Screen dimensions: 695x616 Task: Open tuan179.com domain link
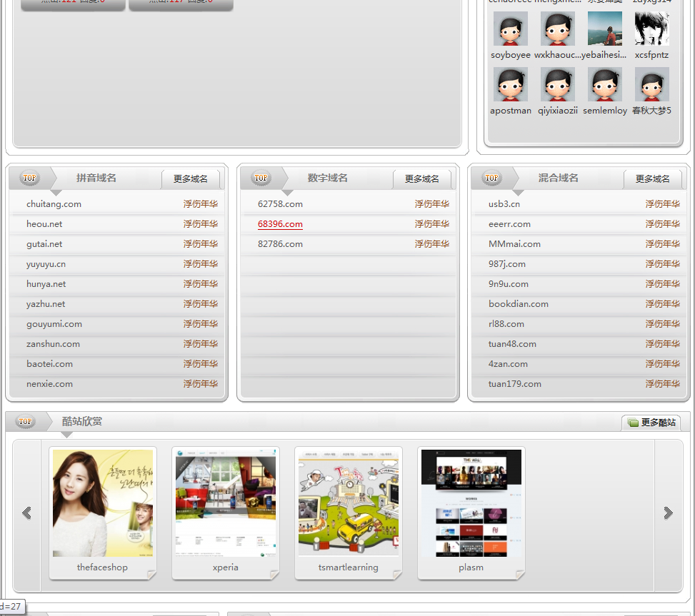[514, 384]
